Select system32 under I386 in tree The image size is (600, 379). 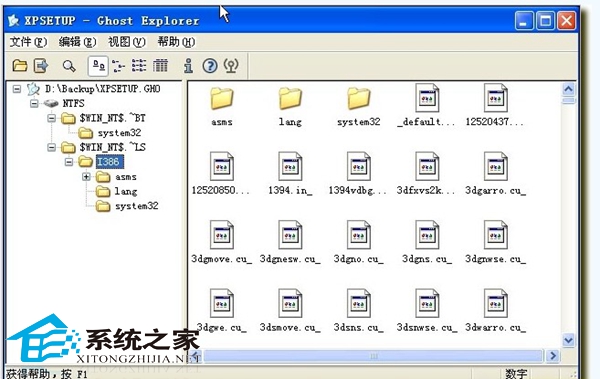click(x=137, y=206)
